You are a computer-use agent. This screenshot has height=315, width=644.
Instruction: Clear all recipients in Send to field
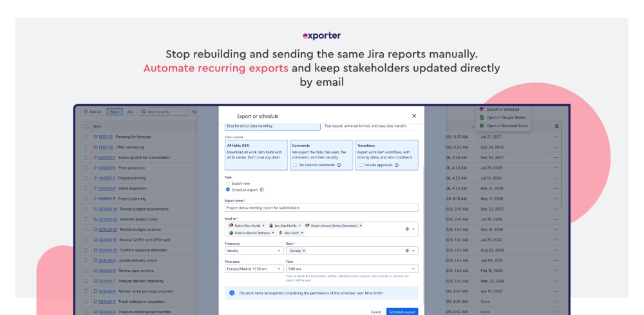(x=407, y=229)
